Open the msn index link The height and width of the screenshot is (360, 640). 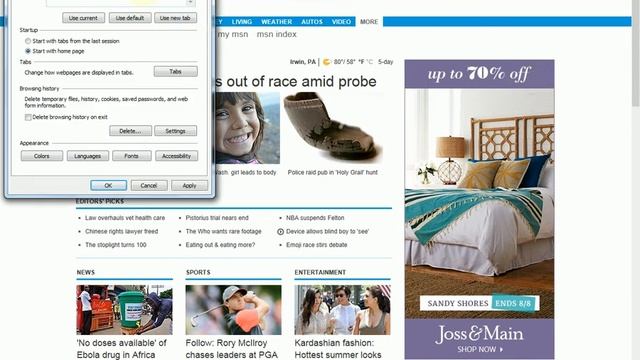pos(276,34)
